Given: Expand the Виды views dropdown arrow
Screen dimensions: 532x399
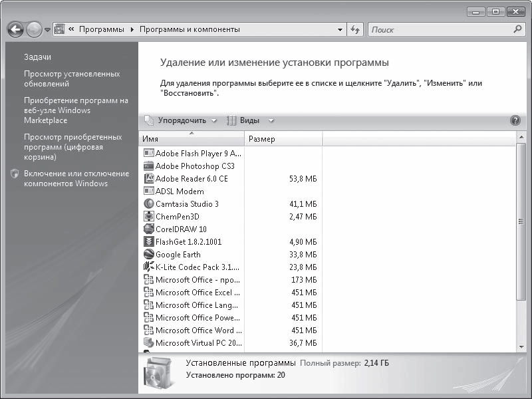Looking at the screenshot, I should 271,120.
